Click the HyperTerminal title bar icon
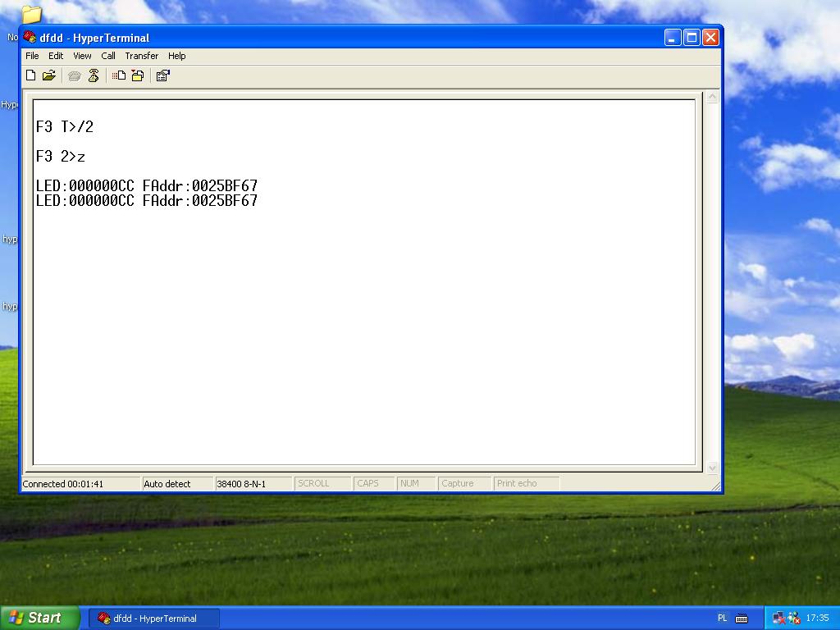Viewport: 840px width, 630px height. click(30, 38)
